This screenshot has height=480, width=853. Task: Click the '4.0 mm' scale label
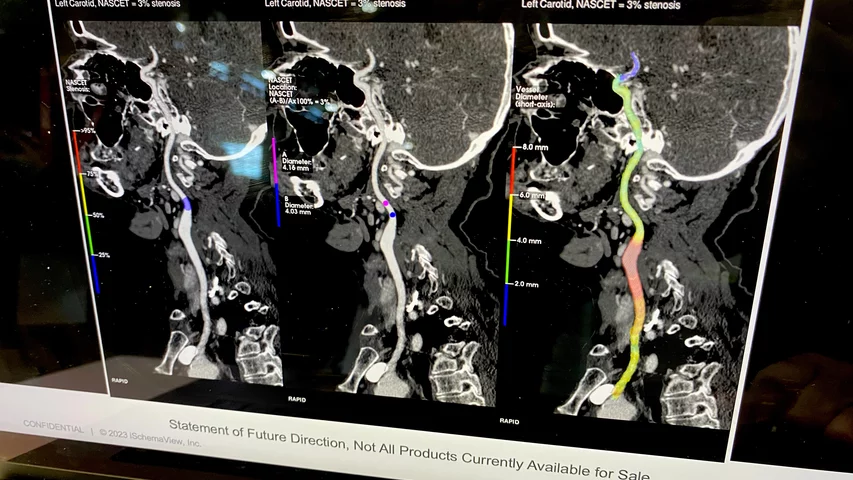tap(528, 241)
